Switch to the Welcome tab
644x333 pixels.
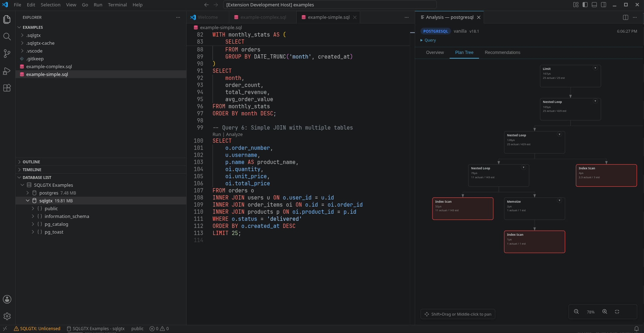pos(208,17)
